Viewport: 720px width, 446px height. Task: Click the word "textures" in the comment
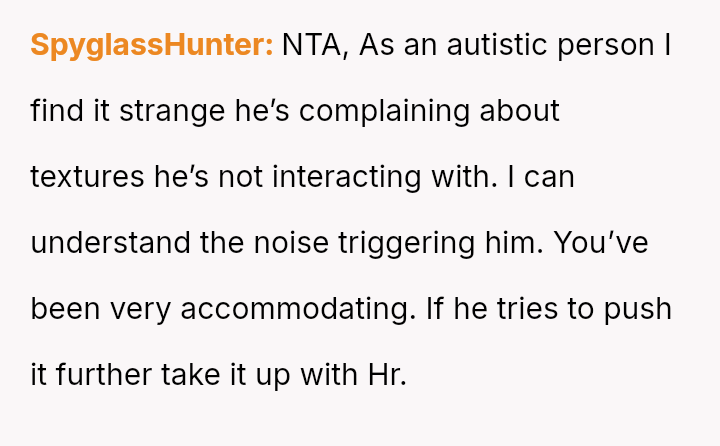pyautogui.click(x=87, y=177)
